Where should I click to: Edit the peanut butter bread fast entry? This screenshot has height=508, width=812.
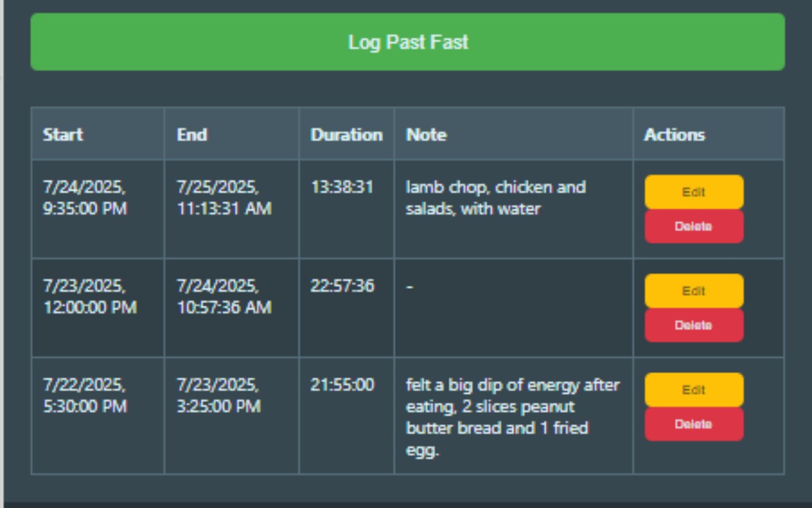click(x=694, y=390)
